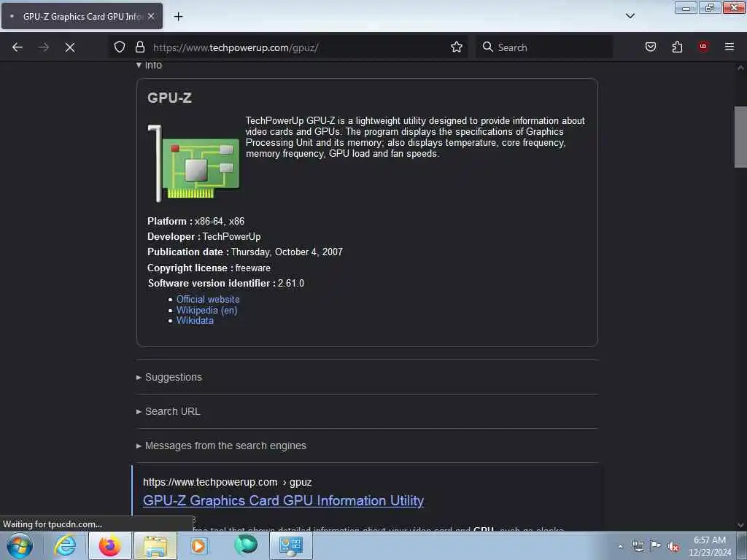Open the Official website link
This screenshot has width=747, height=560.
pos(208,299)
